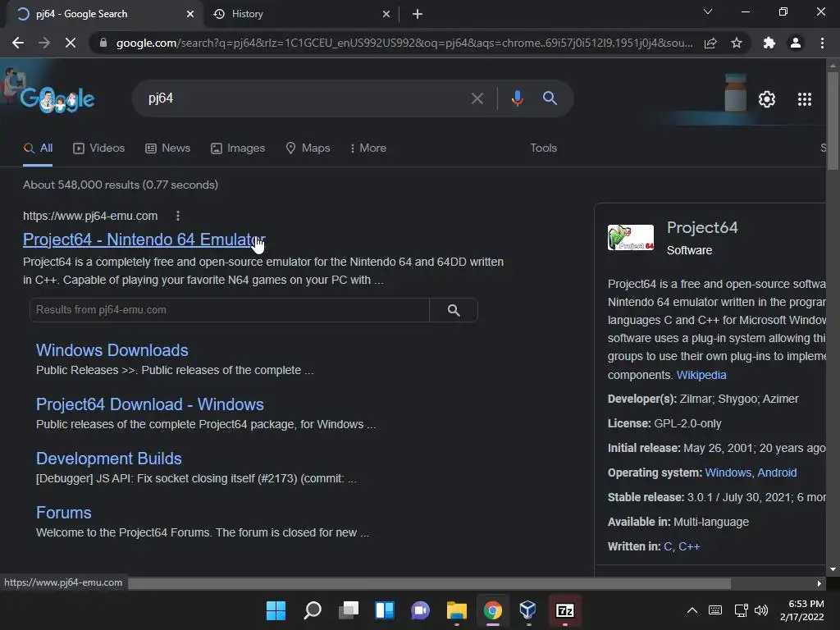
Task: Select the All results tab
Action: (38, 148)
